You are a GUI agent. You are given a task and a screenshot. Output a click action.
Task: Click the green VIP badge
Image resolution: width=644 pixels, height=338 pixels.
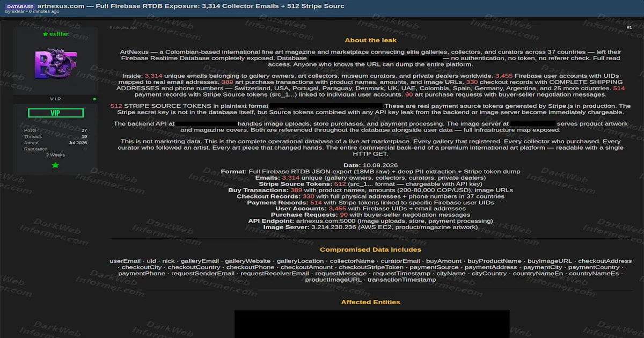pos(56,113)
